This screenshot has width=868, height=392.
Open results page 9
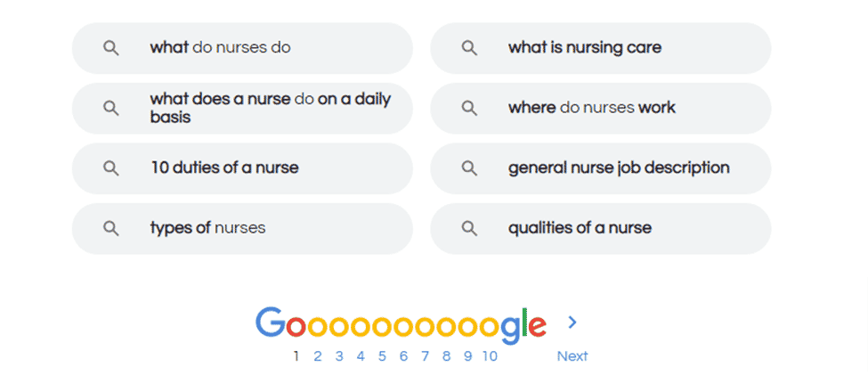(467, 356)
